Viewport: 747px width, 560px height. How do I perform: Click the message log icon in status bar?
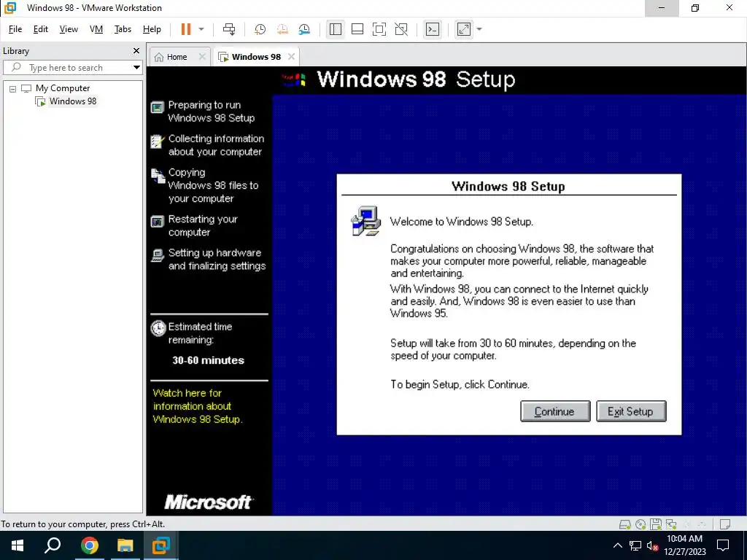[725, 524]
